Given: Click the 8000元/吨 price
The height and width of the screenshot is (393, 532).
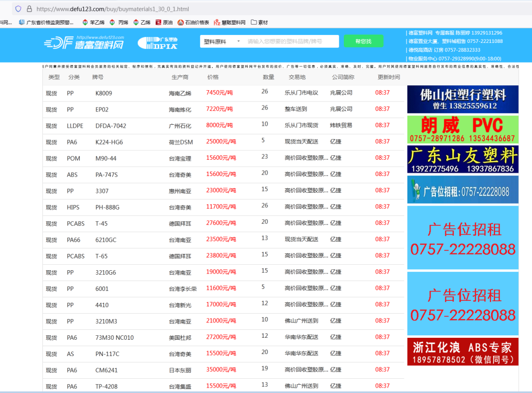Looking at the screenshot, I should point(220,125).
